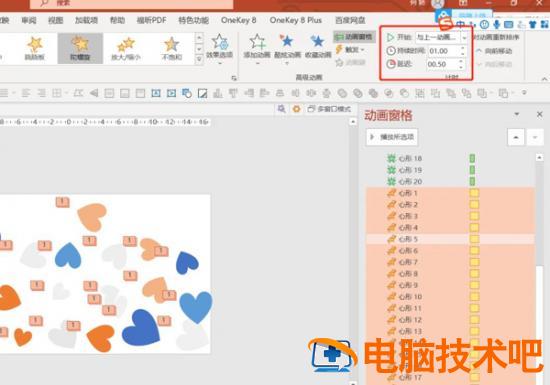This screenshot has height=385, width=550.
Task: Select the 不饱和 desaturate animation effect
Action: (x=172, y=48)
